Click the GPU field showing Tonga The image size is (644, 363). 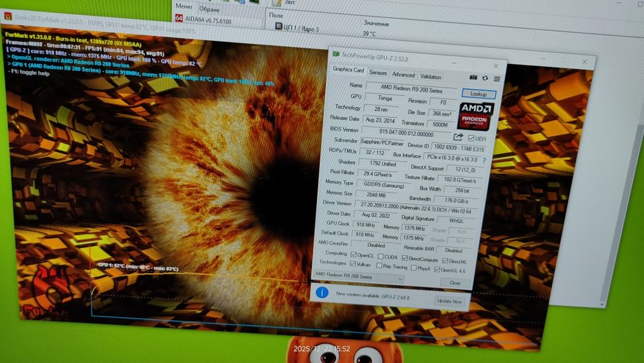(385, 98)
